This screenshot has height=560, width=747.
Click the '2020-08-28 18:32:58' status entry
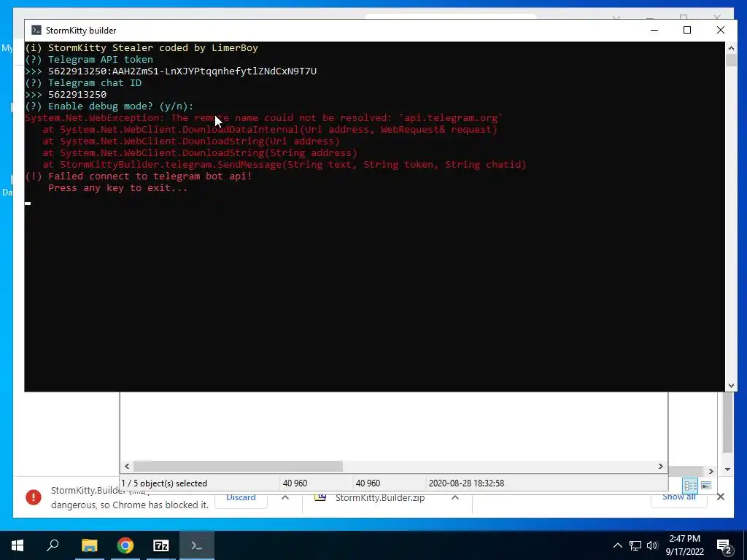click(466, 483)
